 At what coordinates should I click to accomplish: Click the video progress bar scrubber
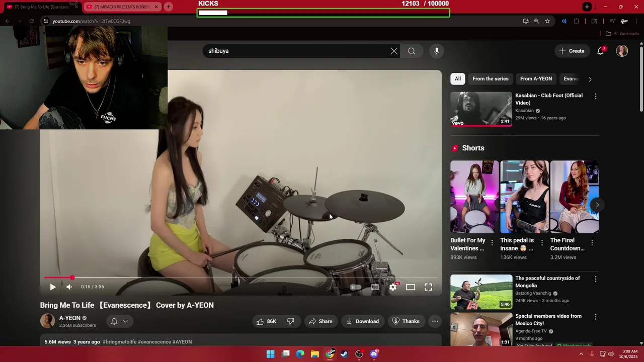[72, 278]
